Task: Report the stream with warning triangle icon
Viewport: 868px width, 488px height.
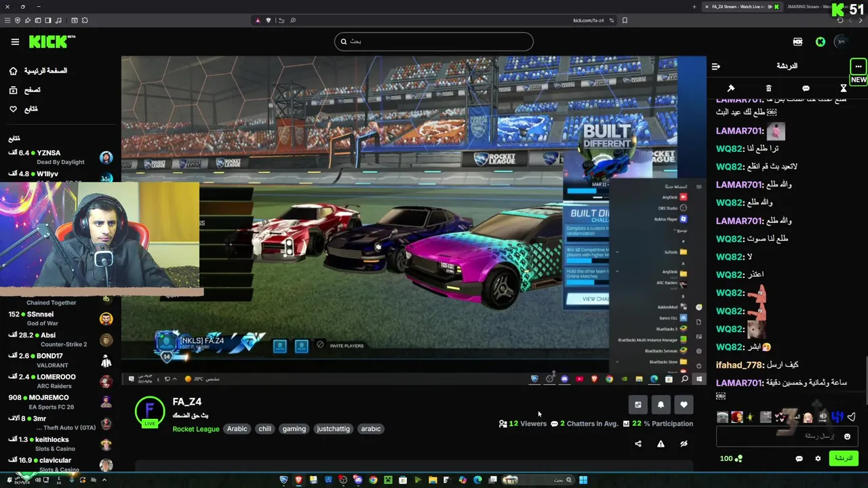Action: tap(660, 444)
